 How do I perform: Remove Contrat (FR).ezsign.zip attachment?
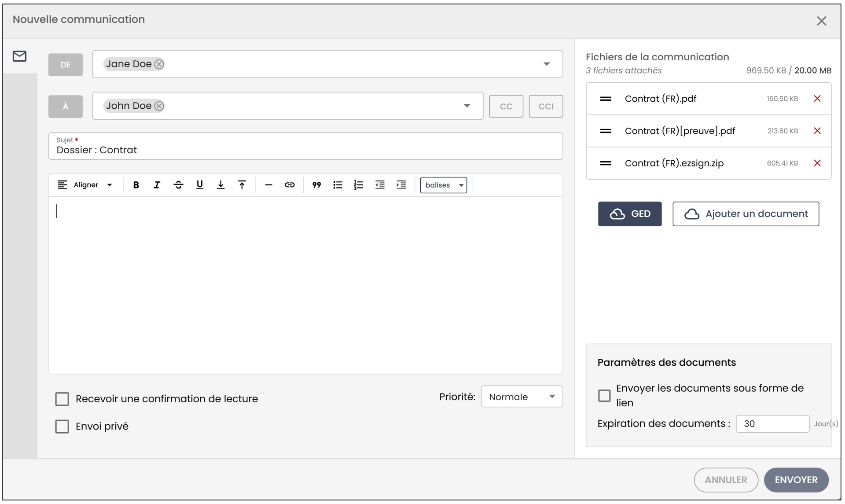pos(817,163)
